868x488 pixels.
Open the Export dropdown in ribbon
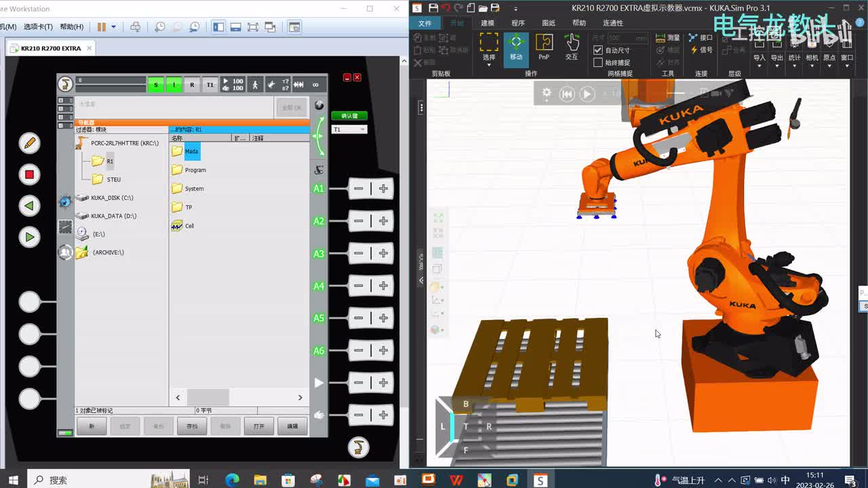coord(777,66)
